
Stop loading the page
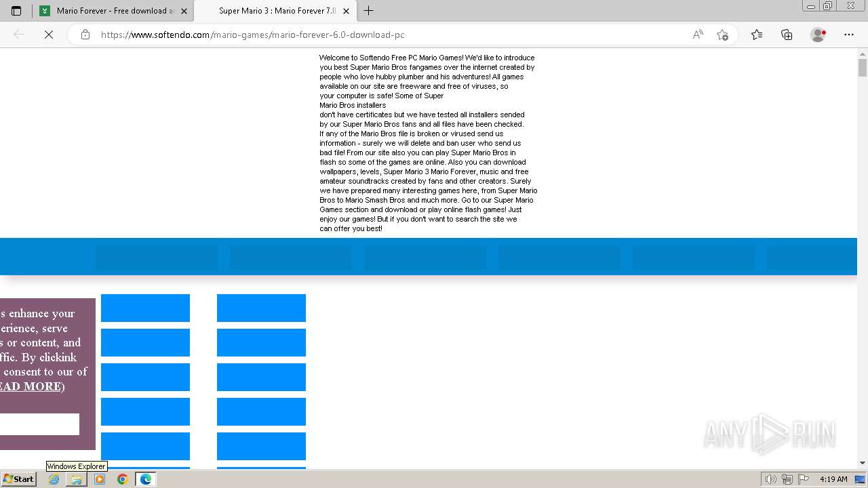[x=49, y=35]
